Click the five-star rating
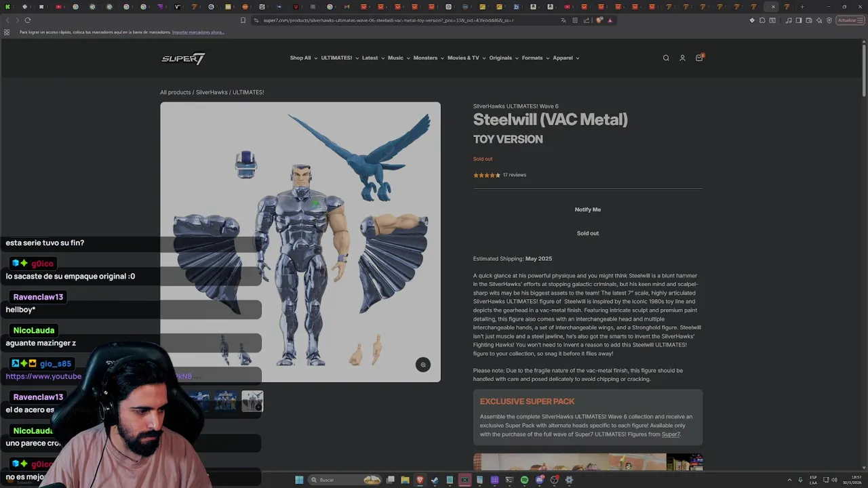Screen dimensions: 868x488 point(486,175)
